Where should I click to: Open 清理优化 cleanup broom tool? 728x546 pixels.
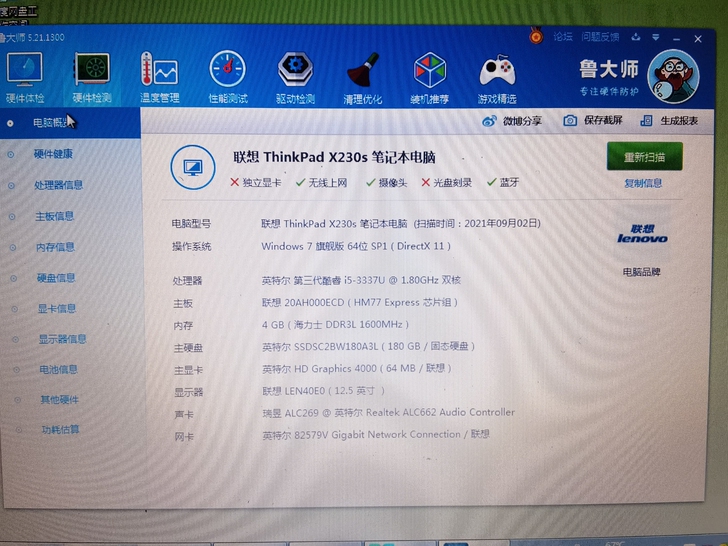(x=363, y=78)
